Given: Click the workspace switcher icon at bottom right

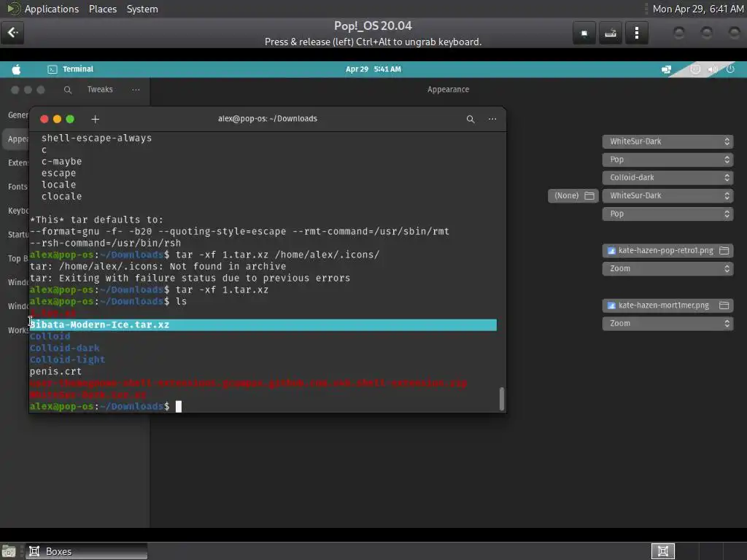Looking at the screenshot, I should click(x=662, y=551).
